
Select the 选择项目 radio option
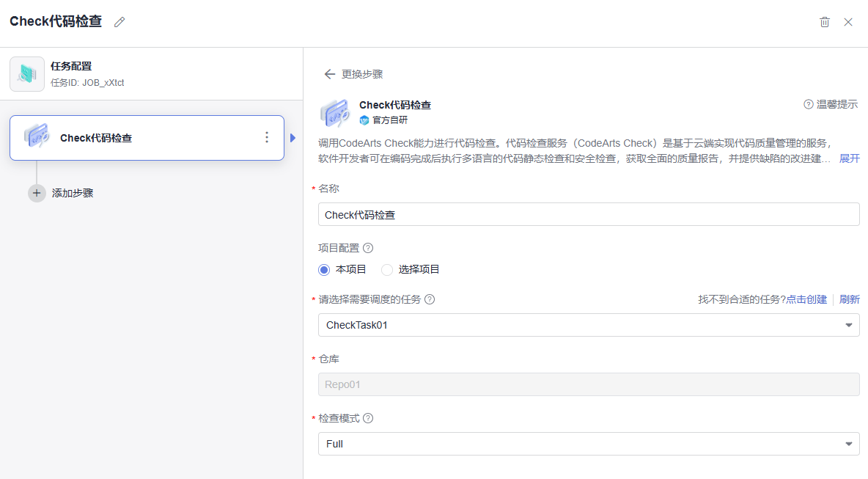(387, 270)
